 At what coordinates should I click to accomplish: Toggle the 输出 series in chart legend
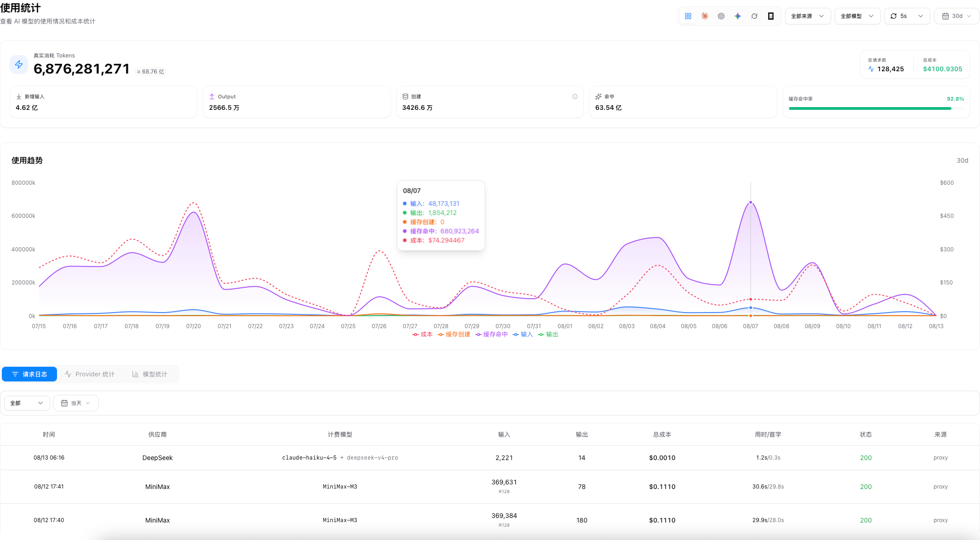coord(548,335)
